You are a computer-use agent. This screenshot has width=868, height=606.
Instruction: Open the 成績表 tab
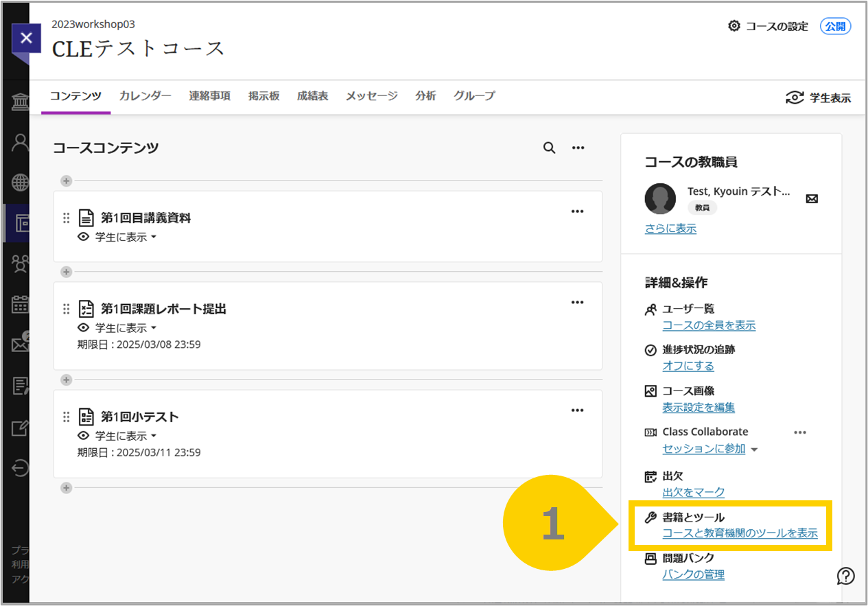312,96
